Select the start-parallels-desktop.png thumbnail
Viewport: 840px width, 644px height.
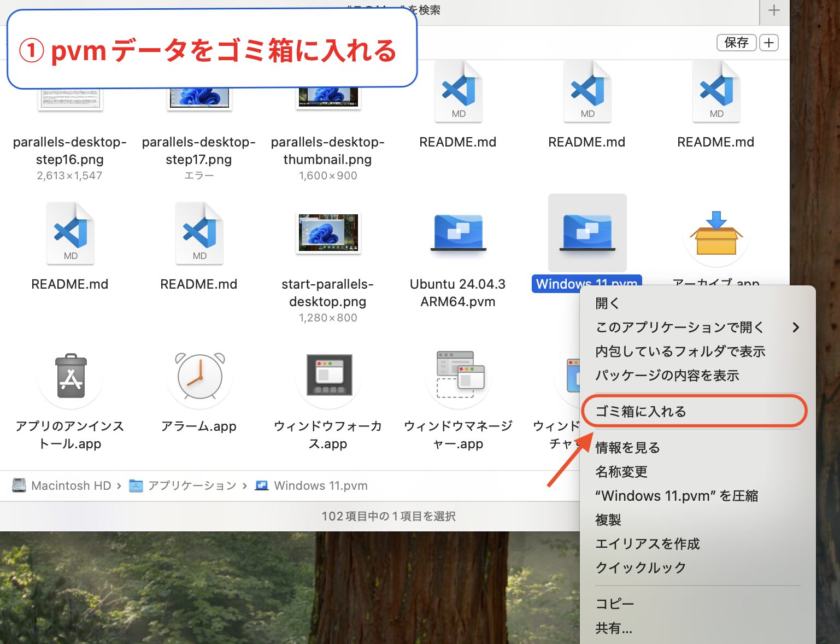[x=328, y=233]
